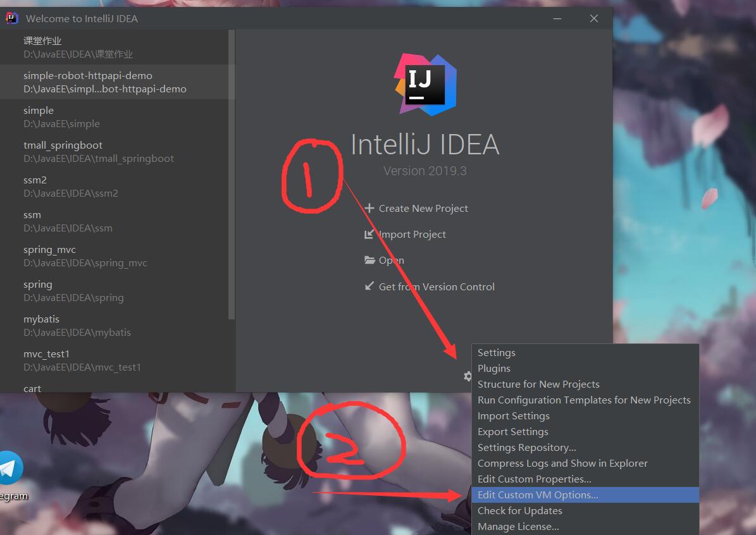Open recent project ssm
Viewport: 756px width, 535px height.
[x=115, y=221]
